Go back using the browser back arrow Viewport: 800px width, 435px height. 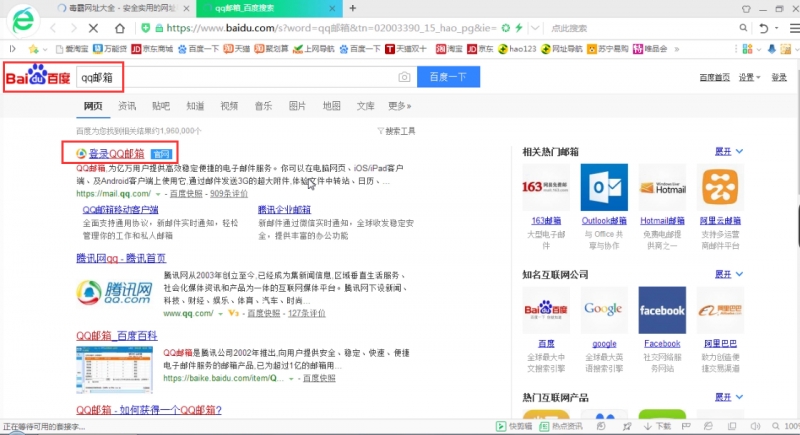pos(53,28)
